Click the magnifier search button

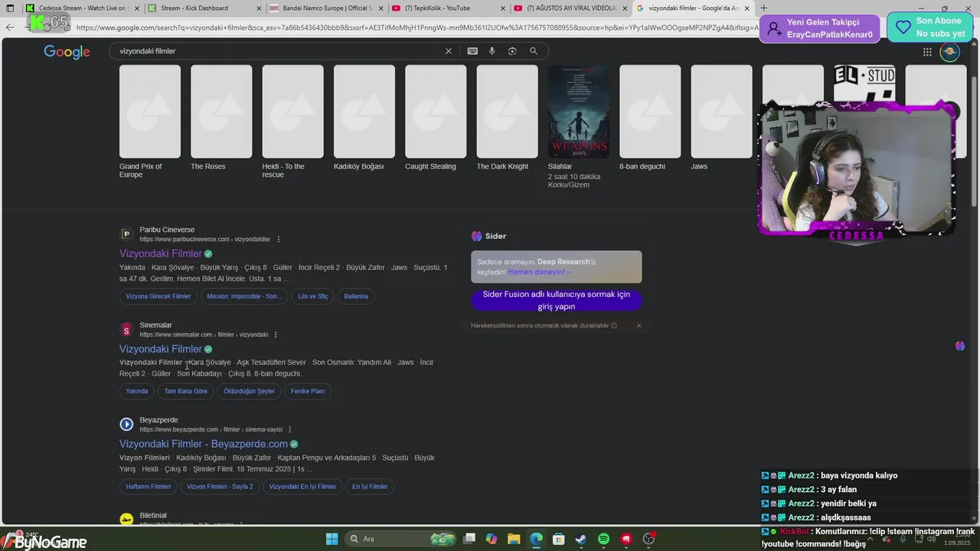(x=534, y=51)
